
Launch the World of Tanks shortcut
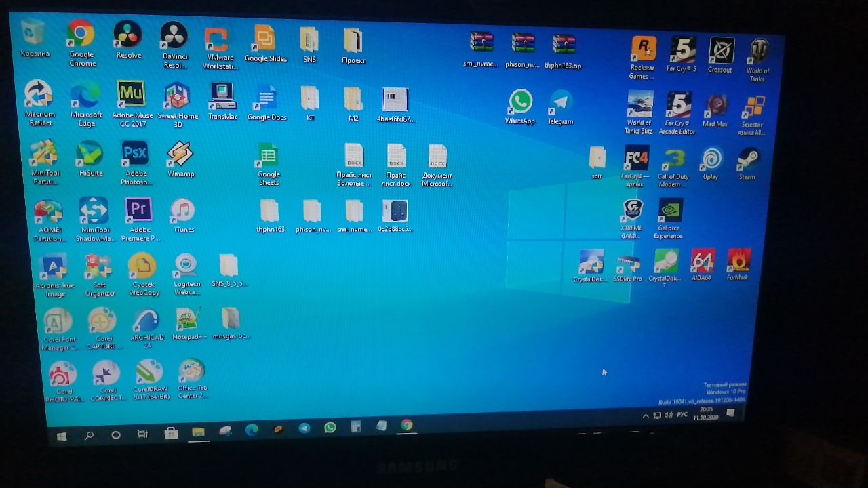(x=758, y=60)
